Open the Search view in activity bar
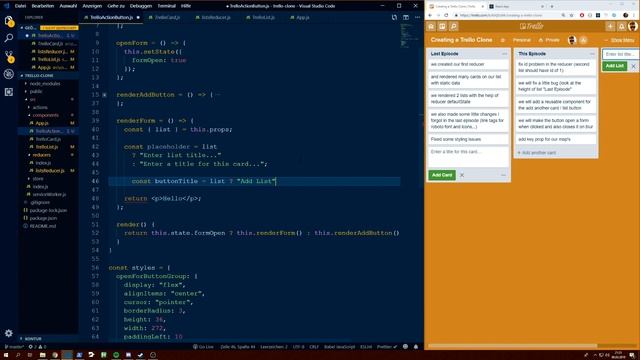This screenshot has height=360, width=640. pyautogui.click(x=9, y=38)
